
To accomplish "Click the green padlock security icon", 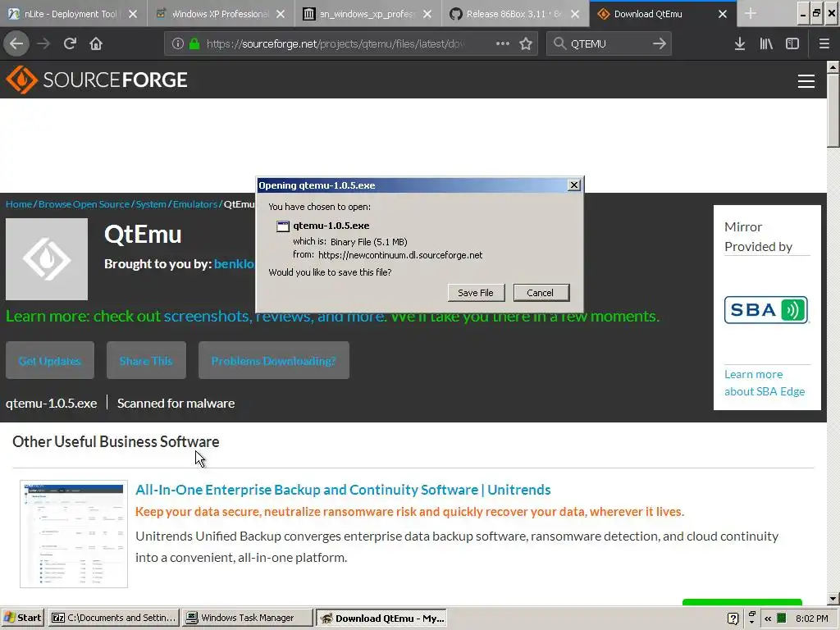I will 194,43.
